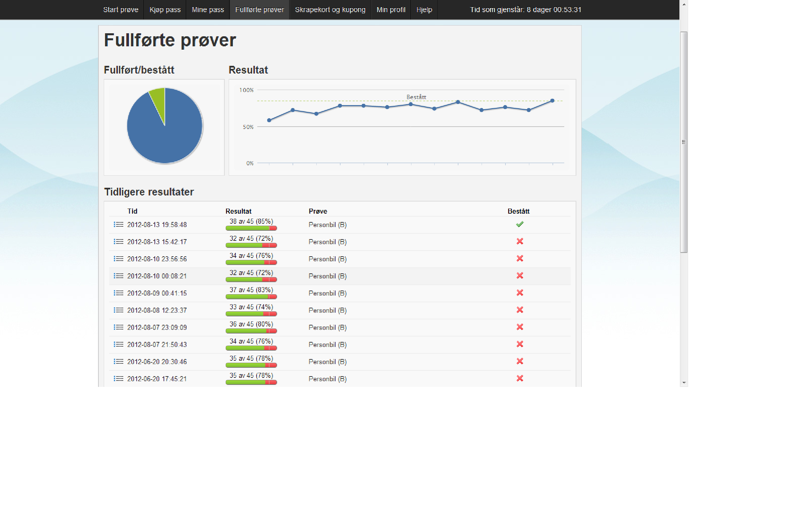Viewport: 798px width, 532px height.
Task: Open details icon for 2012-08-09 00:41:15 row
Action: [119, 293]
